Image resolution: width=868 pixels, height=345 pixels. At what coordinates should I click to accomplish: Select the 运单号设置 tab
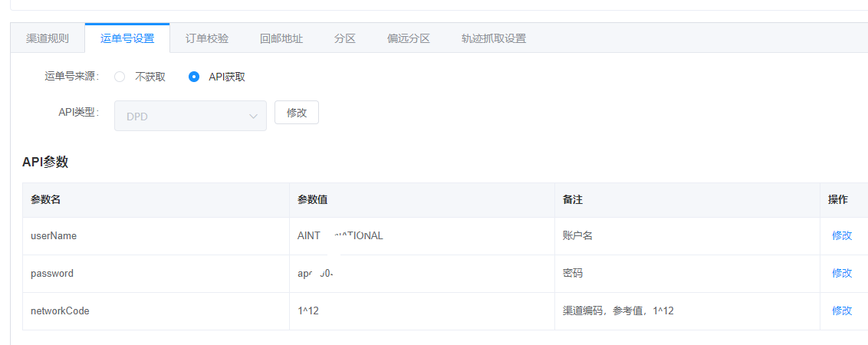pyautogui.click(x=127, y=38)
